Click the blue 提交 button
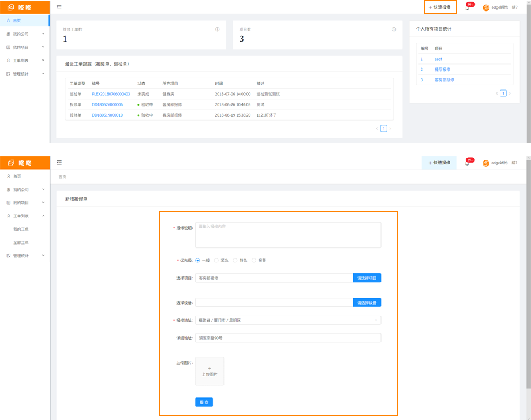This screenshot has height=420, width=531. point(204,402)
